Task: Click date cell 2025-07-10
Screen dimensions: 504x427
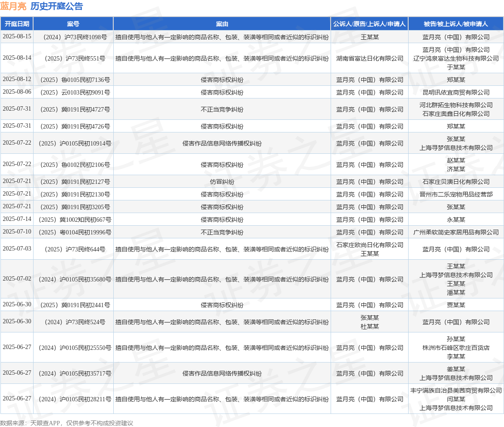Action: click(17, 231)
